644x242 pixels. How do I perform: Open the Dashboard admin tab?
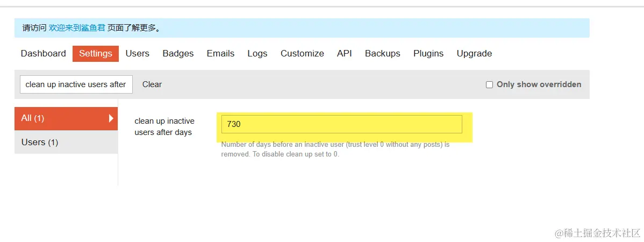(43, 53)
